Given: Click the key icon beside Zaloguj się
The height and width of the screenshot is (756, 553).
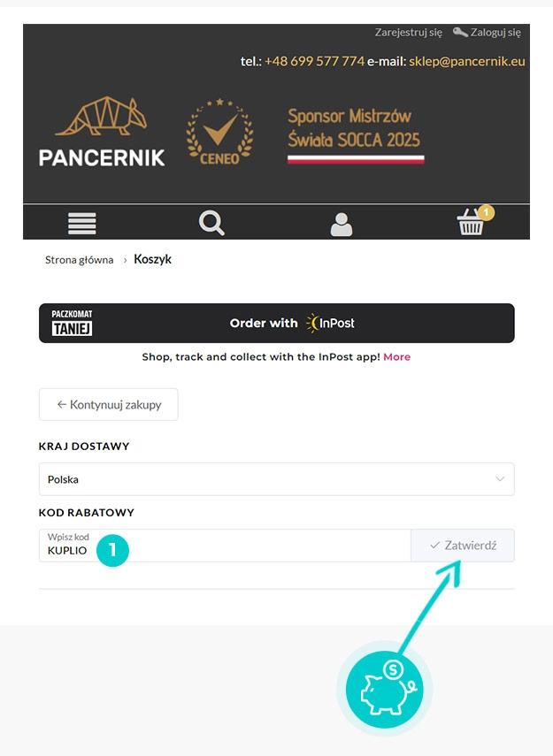Looking at the screenshot, I should (x=460, y=32).
